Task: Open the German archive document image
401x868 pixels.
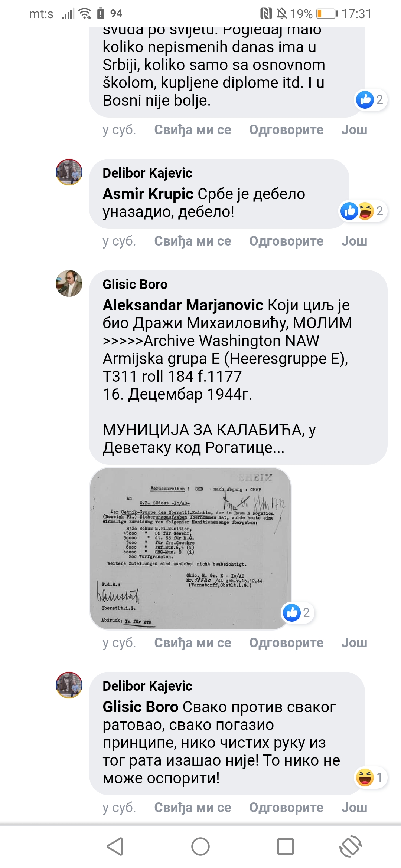Action: tap(190, 549)
